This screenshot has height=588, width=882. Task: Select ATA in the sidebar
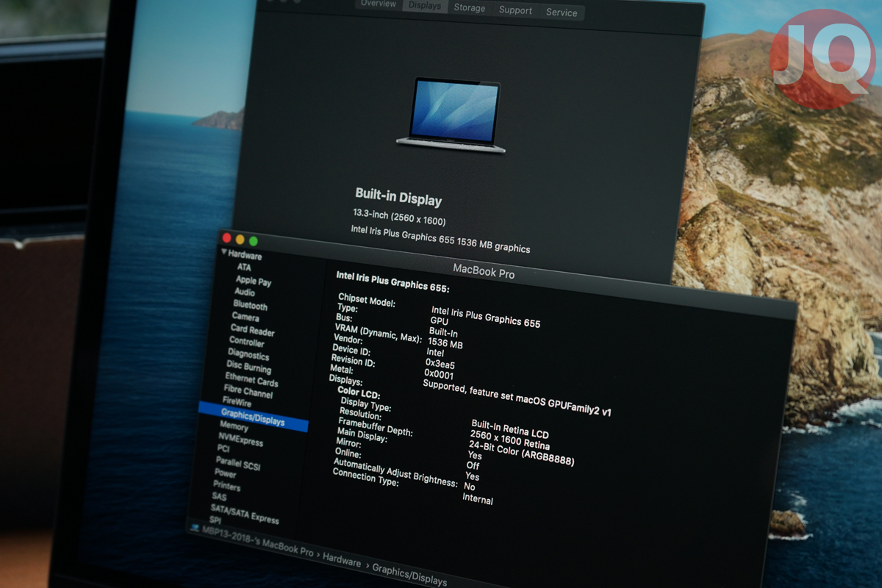point(243,268)
